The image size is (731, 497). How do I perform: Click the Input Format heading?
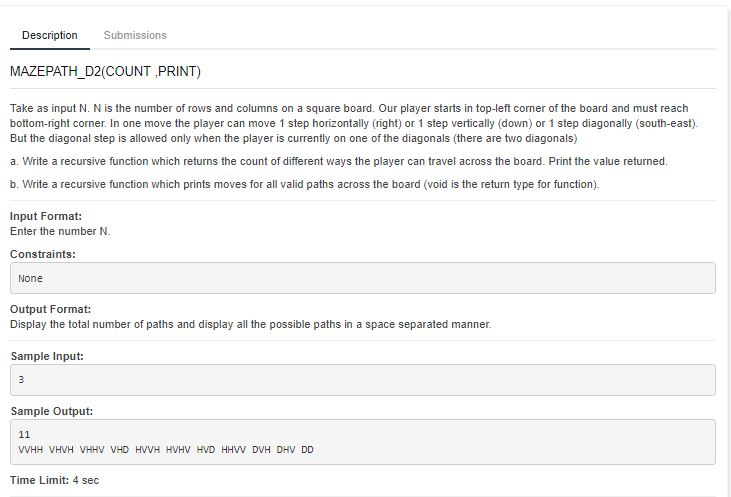point(46,216)
